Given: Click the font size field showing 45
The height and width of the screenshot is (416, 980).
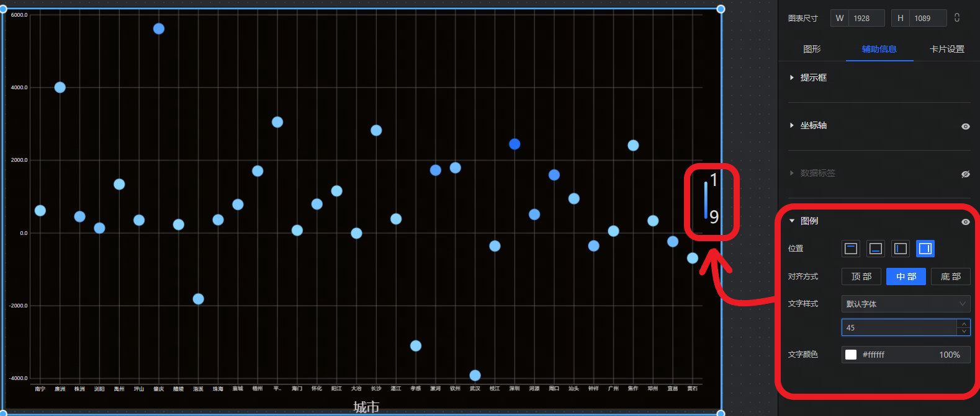Looking at the screenshot, I should pos(899,327).
